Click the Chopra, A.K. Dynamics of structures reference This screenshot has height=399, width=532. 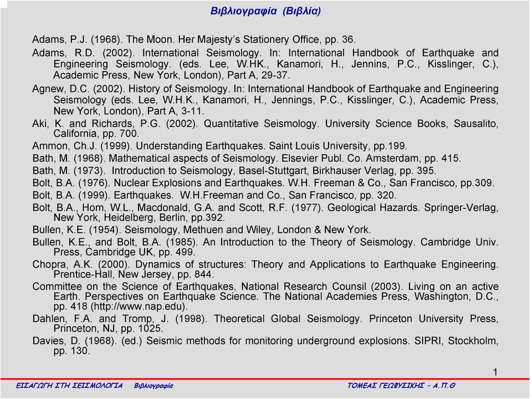[265, 269]
